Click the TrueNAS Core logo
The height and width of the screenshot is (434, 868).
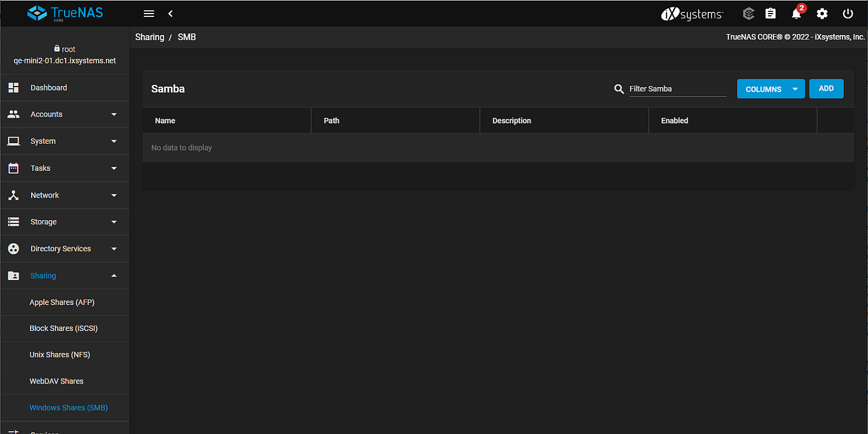coord(65,13)
